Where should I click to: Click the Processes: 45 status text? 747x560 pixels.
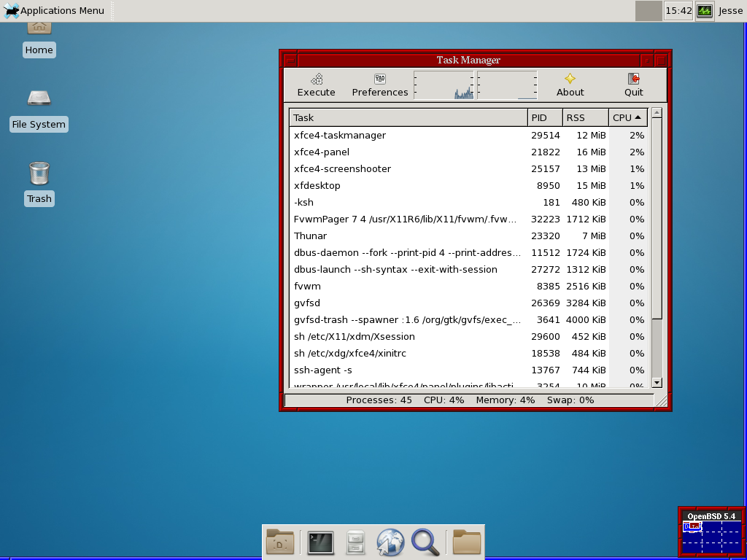point(379,400)
